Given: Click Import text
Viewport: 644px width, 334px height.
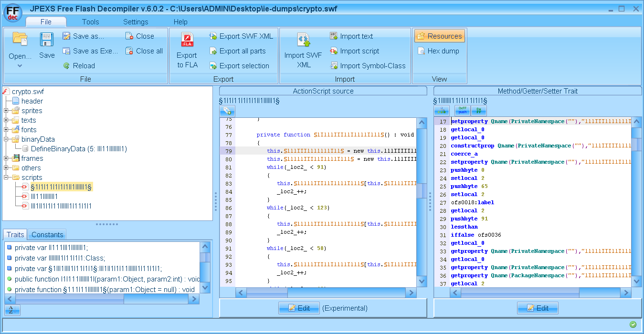Looking at the screenshot, I should pyautogui.click(x=351, y=36).
